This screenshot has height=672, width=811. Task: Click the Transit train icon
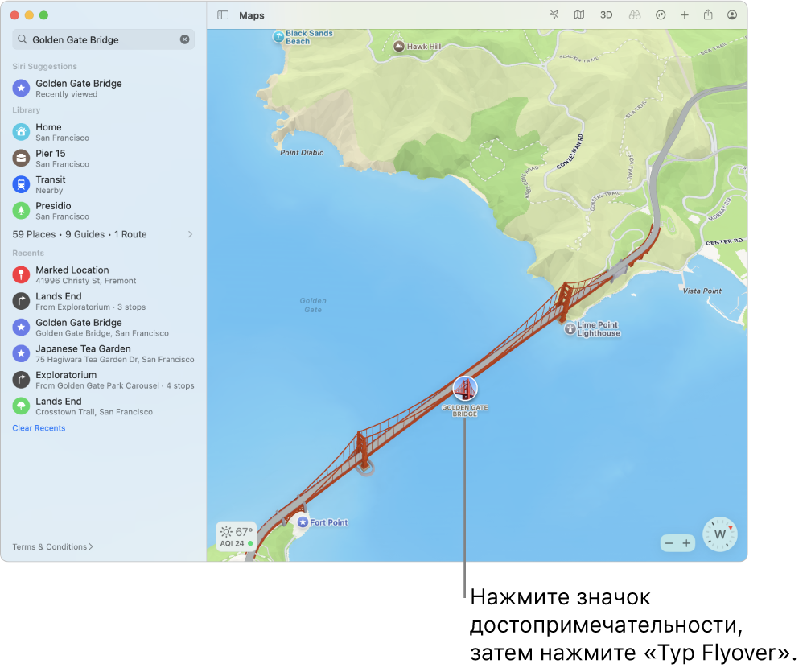click(x=21, y=184)
